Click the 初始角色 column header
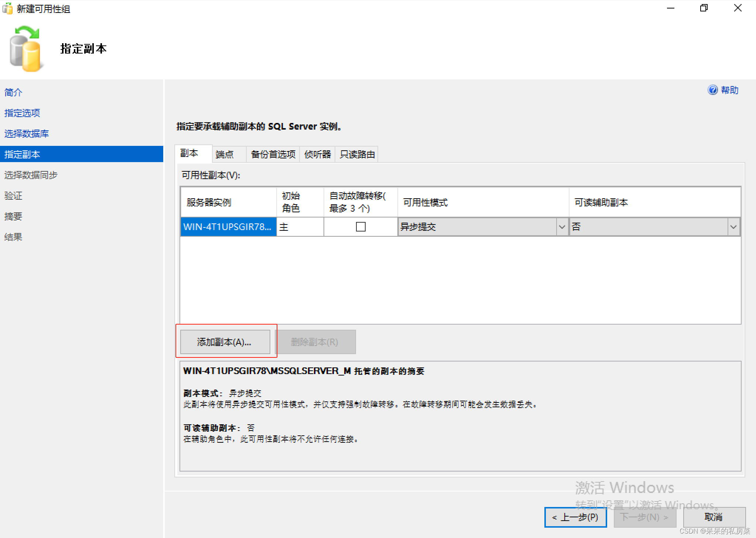 pyautogui.click(x=300, y=202)
